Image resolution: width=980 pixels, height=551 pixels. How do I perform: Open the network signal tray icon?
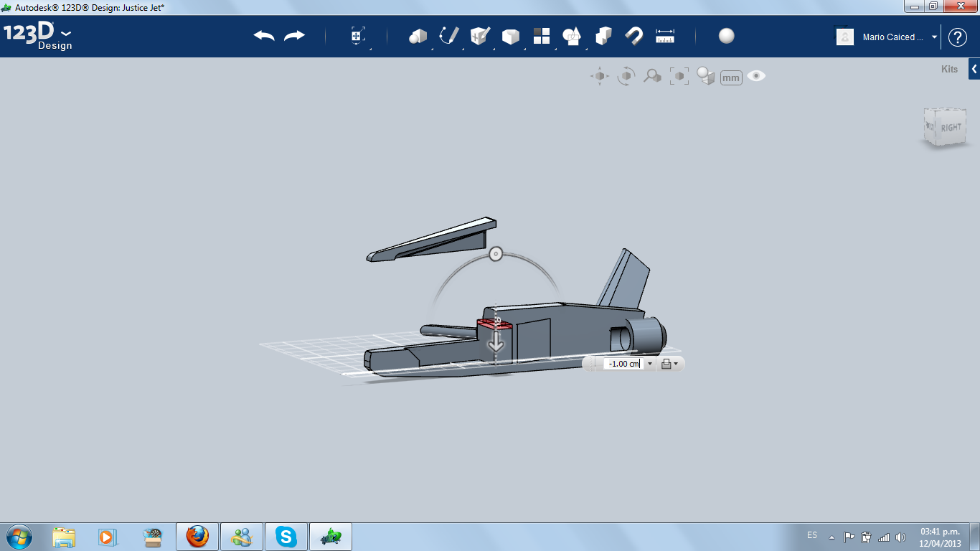click(884, 537)
